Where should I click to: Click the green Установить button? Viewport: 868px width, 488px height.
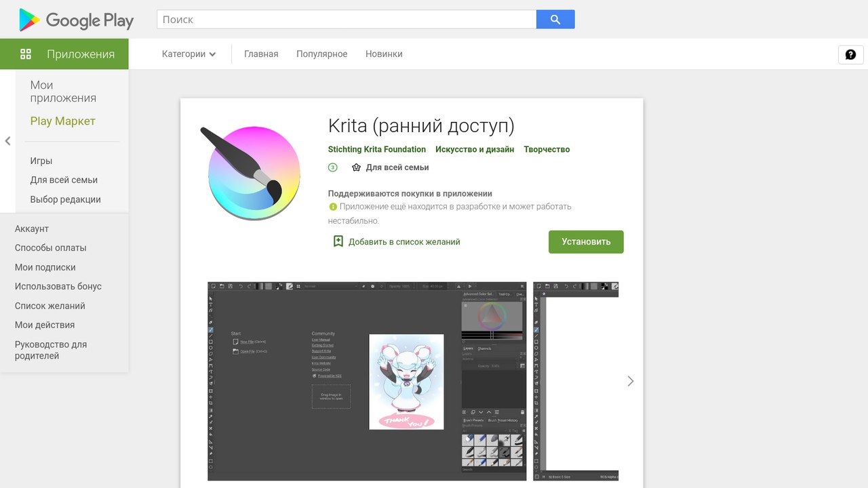pyautogui.click(x=586, y=242)
